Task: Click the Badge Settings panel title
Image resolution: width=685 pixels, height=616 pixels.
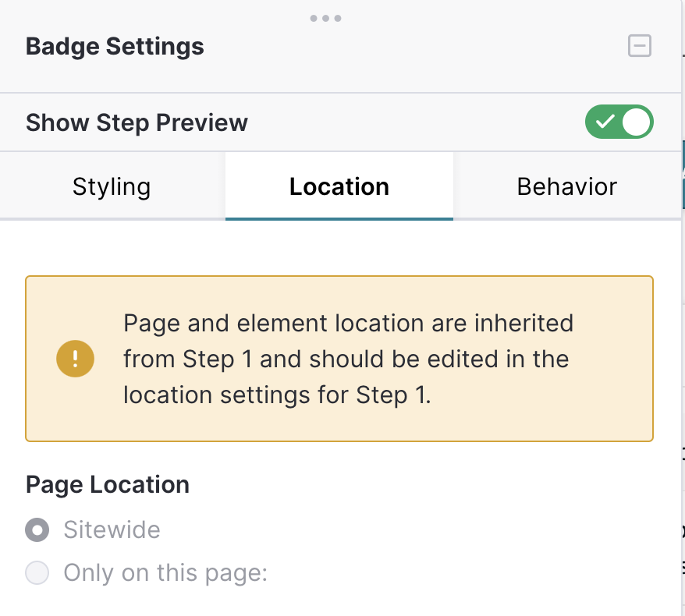Action: 115,46
